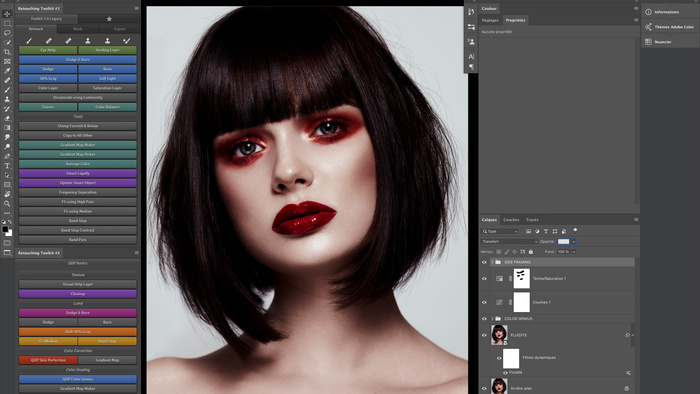Screen dimensions: 700x394
Task: Expand the COLOR GENIUS group
Action: [492, 319]
